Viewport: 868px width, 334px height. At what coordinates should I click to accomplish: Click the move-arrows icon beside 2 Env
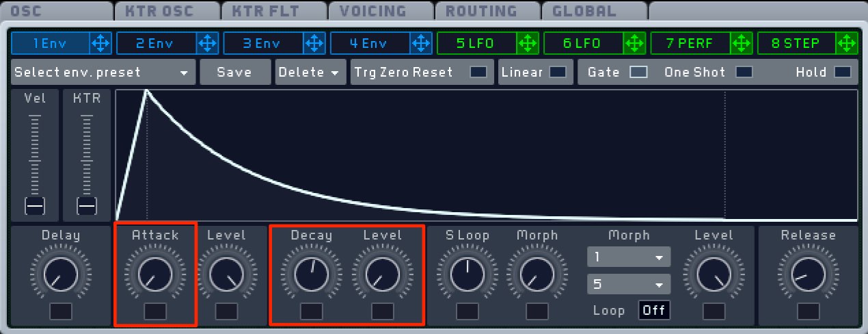click(x=207, y=44)
